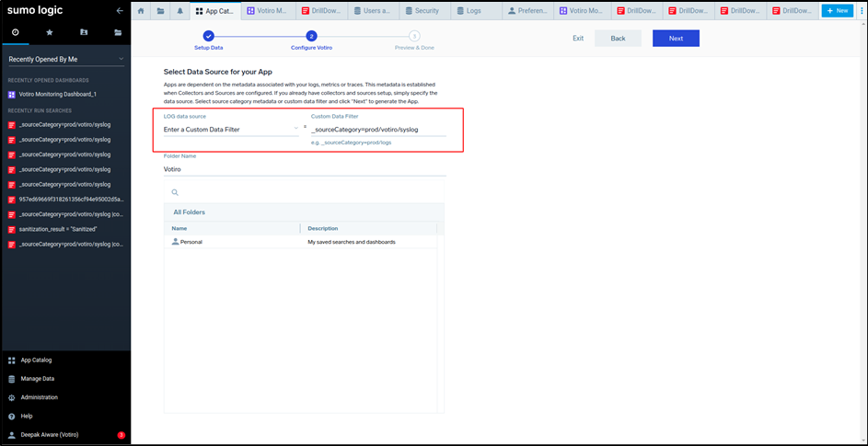Screen dimensions: 868x446
Task: Click the My saved searches and dashboards description
Action: [x=352, y=243]
